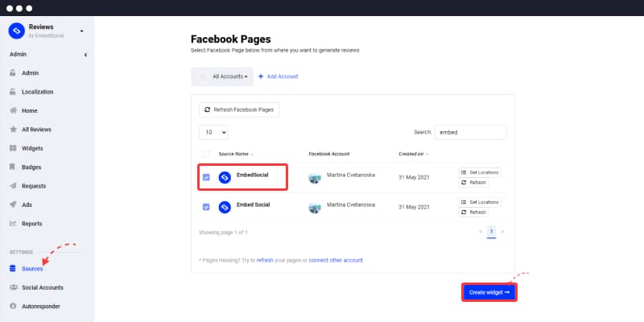The height and width of the screenshot is (322, 644).
Task: Click the next page arrow in pagination
Action: coord(502,232)
